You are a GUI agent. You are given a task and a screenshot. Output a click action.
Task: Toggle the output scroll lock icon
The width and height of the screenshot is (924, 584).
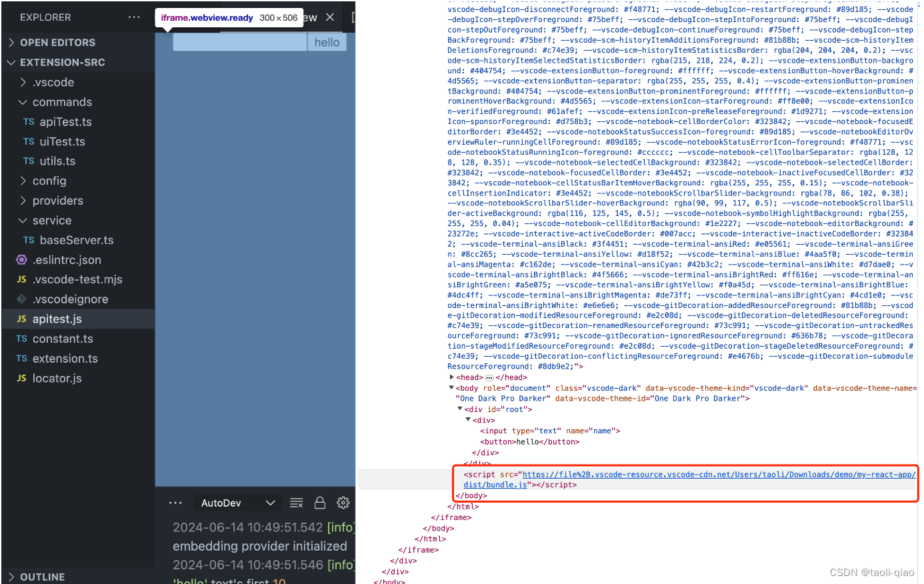click(x=320, y=503)
